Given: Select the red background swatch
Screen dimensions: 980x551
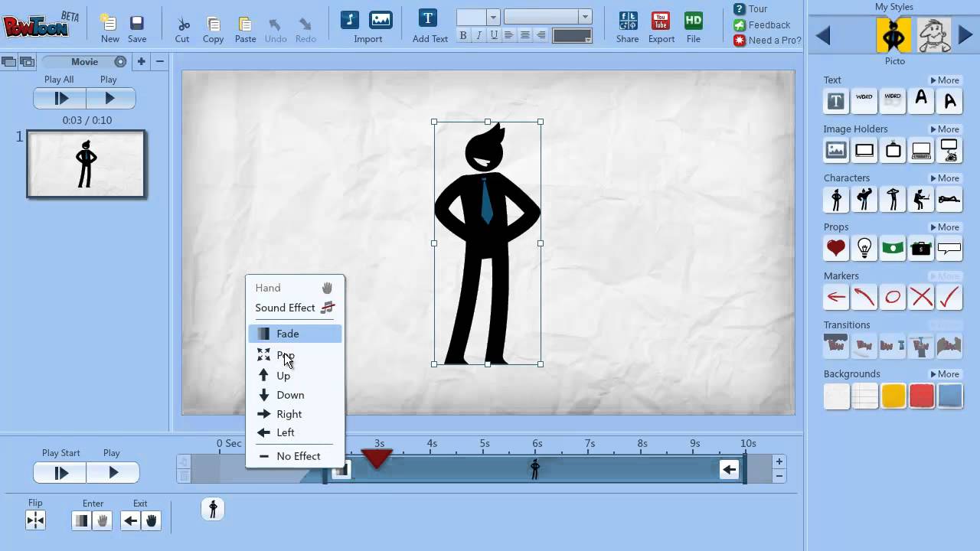Looking at the screenshot, I should [x=921, y=396].
